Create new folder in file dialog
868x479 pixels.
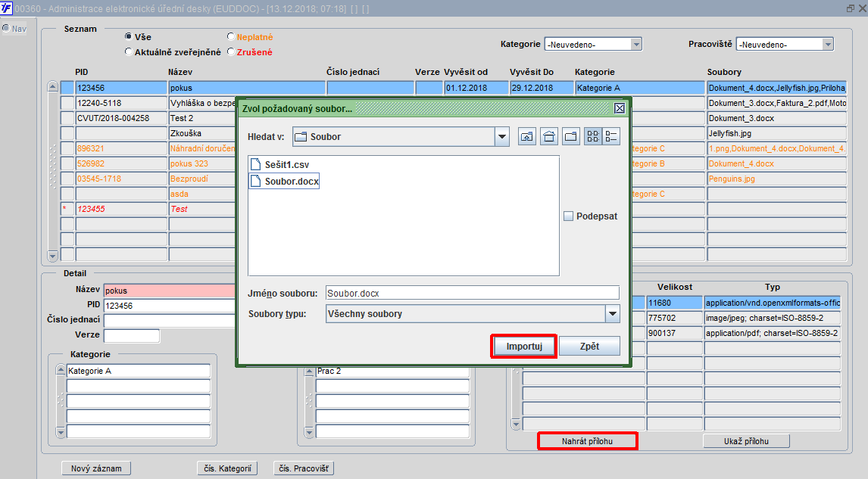571,136
